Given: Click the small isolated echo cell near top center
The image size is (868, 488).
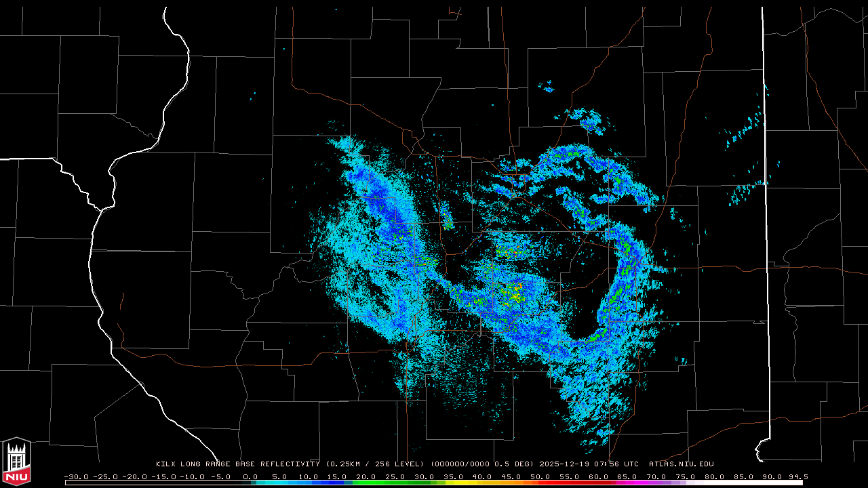Looking at the screenshot, I should tap(548, 87).
